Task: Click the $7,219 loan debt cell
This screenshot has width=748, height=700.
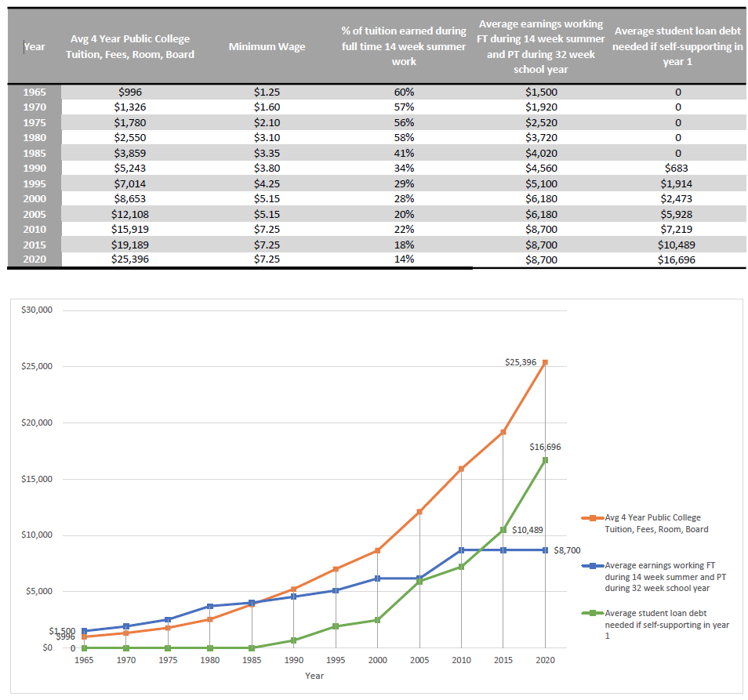Action: [x=677, y=230]
